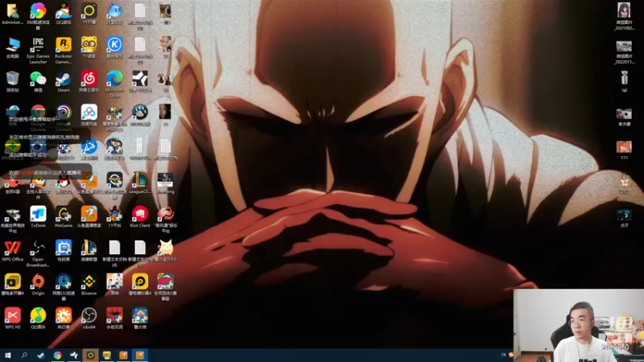Select the League Client desktop icon

pos(140,183)
